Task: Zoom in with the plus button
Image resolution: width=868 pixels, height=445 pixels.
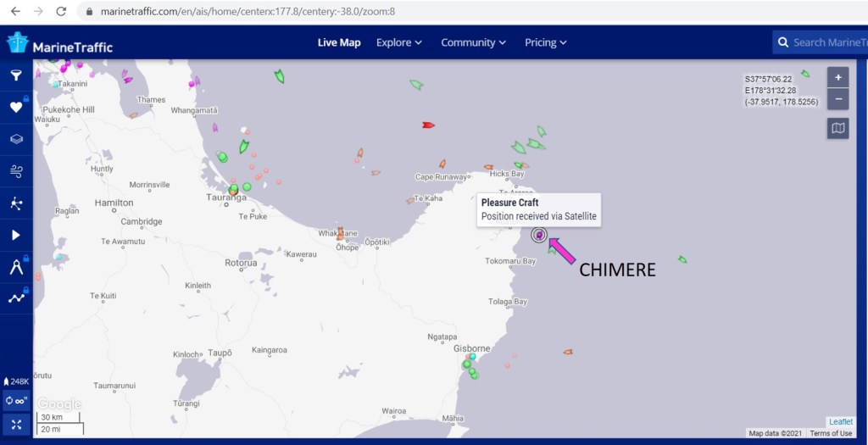Action: click(x=837, y=77)
